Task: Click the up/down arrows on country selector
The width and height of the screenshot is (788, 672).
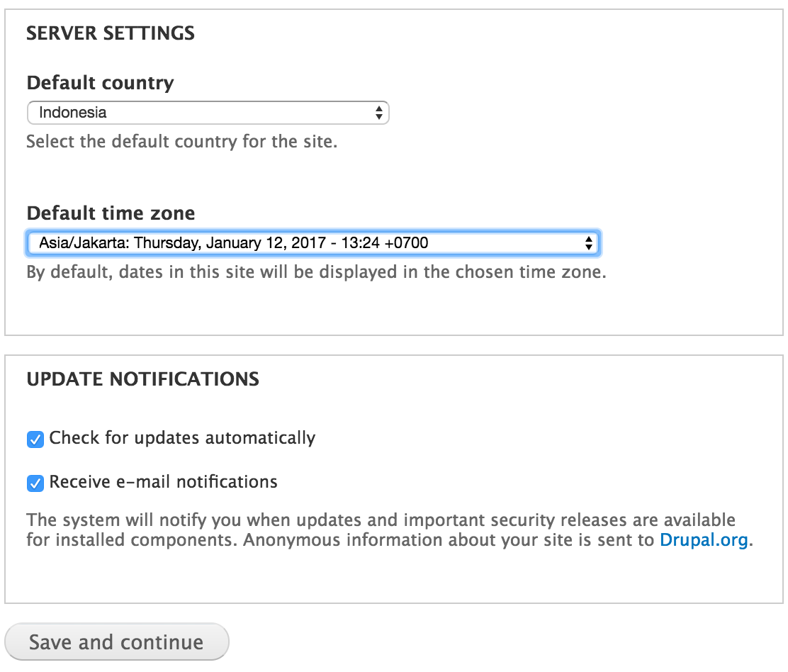Action: (x=380, y=112)
